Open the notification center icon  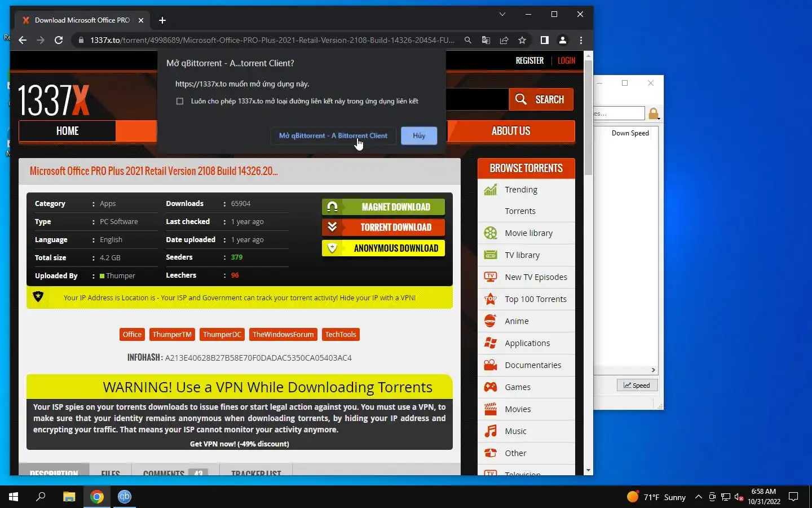tap(793, 497)
